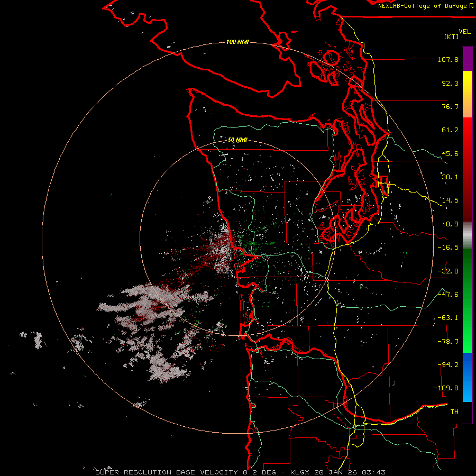Click the 50 NMI range ring label

pyautogui.click(x=237, y=140)
